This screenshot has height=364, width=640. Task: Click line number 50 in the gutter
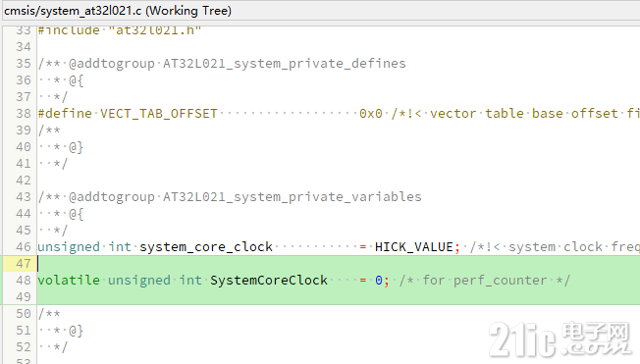coord(24,314)
